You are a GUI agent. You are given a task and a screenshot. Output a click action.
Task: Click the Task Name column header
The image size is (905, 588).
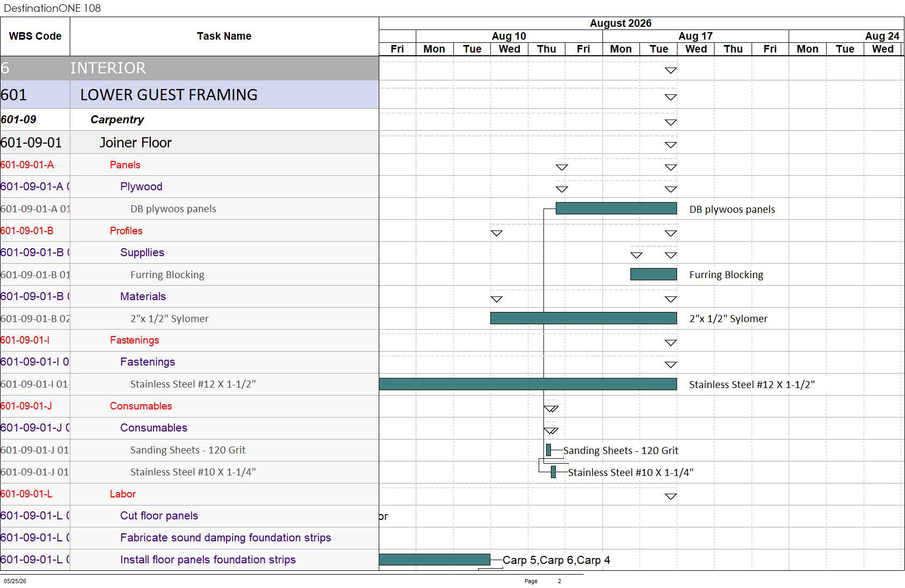pos(224,36)
